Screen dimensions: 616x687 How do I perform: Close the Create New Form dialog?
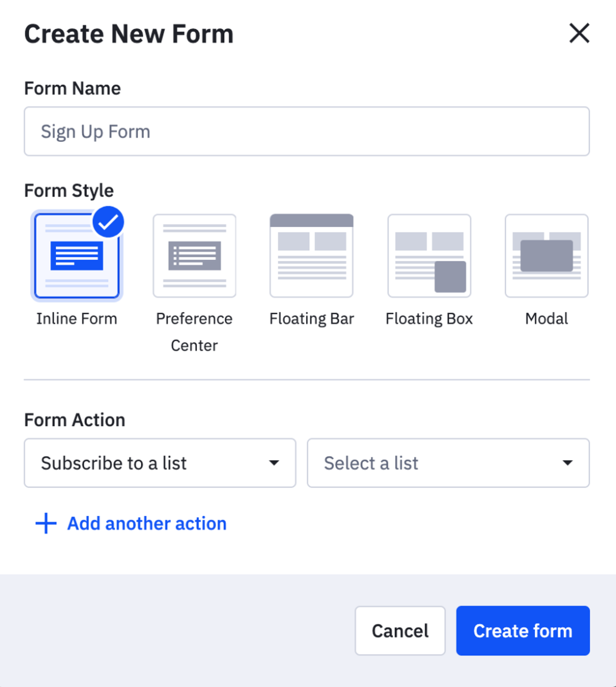579,33
